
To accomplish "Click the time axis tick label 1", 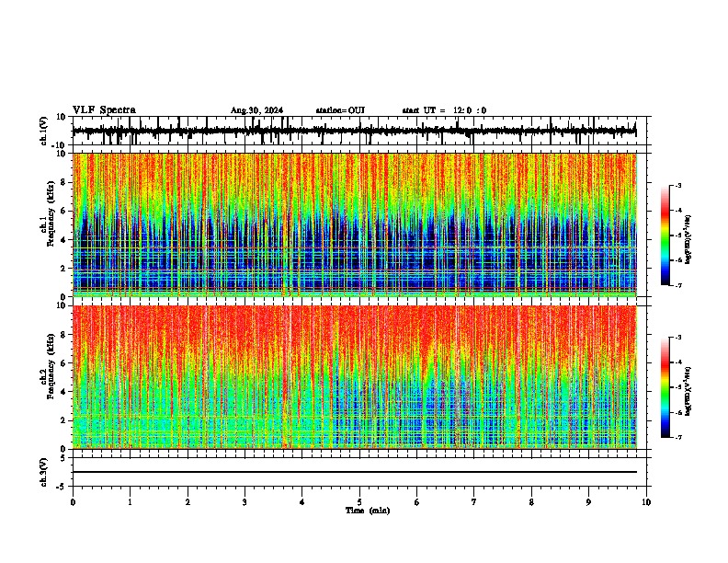I will [130, 502].
